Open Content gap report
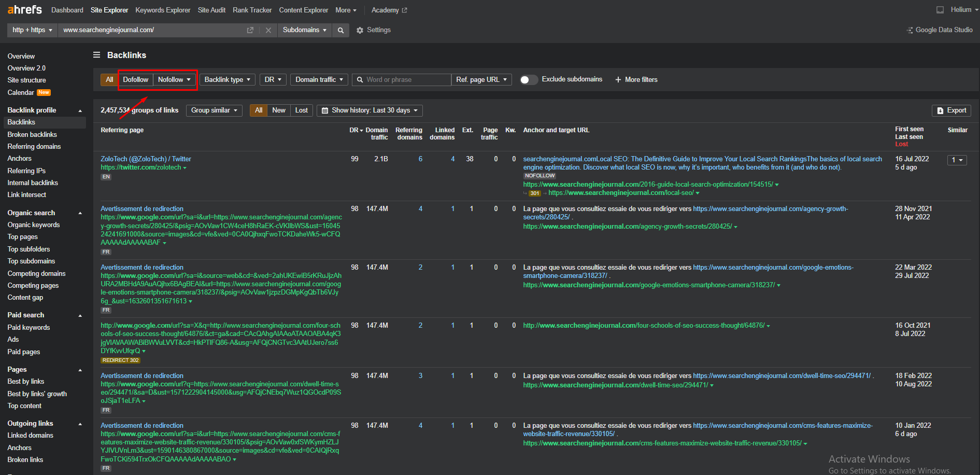 [25, 297]
